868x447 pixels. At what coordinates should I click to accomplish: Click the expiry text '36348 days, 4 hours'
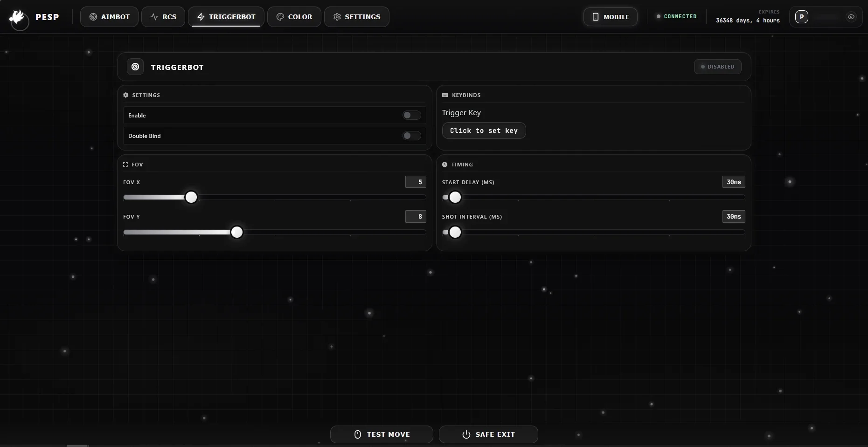click(748, 21)
